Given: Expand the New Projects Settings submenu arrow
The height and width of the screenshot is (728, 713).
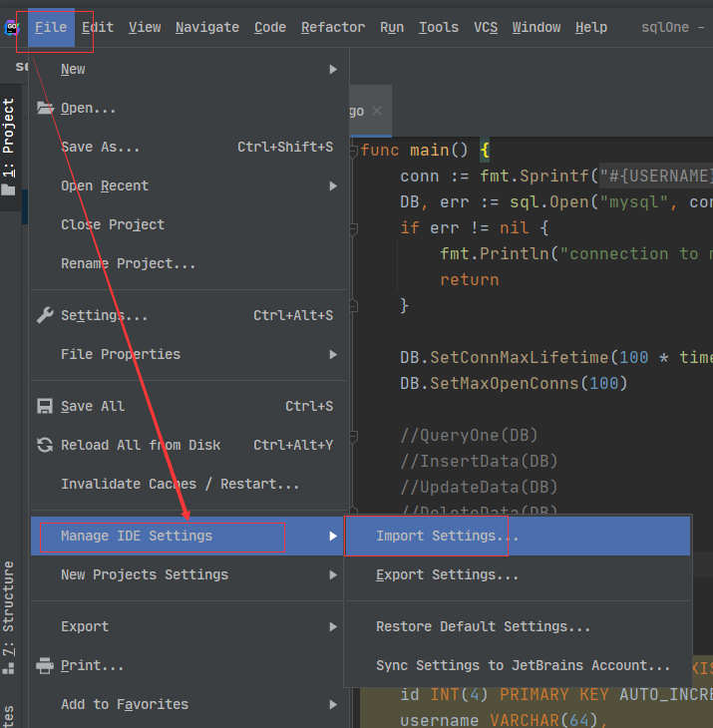Looking at the screenshot, I should click(x=333, y=574).
